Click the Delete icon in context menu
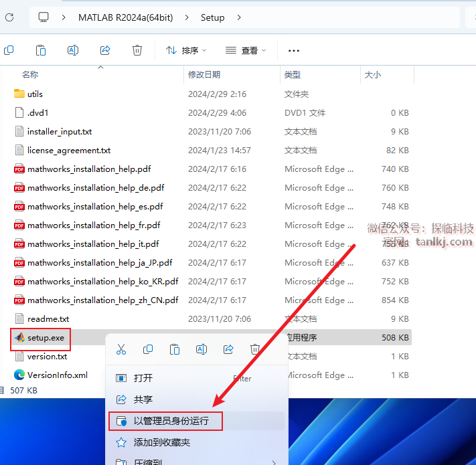 coord(254,349)
